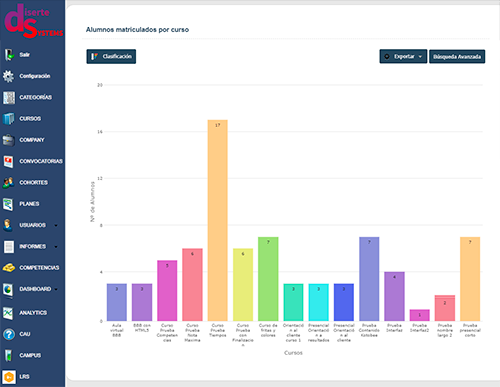Click the COHORTES people icon
Image resolution: width=500 pixels, height=387 pixels.
tap(8, 183)
